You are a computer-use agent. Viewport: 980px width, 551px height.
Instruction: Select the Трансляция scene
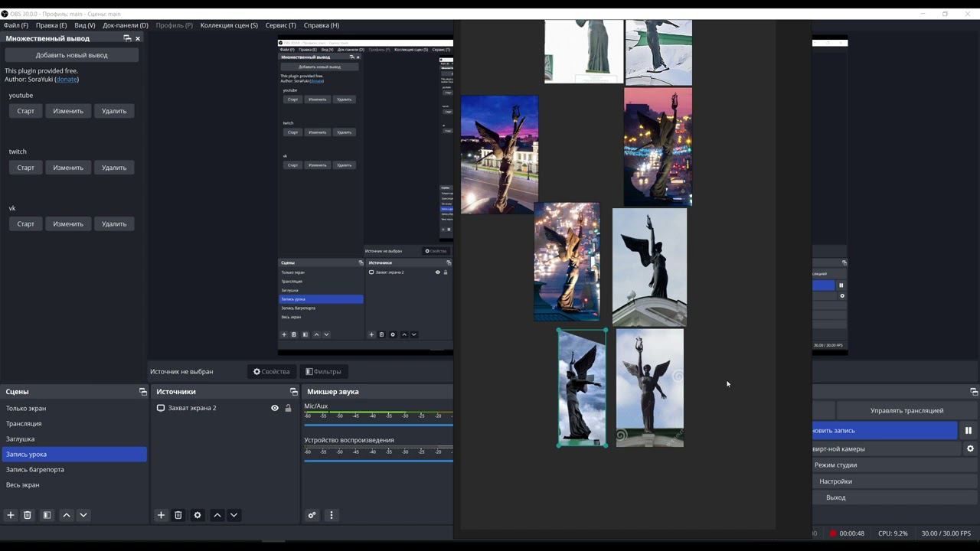coord(24,424)
